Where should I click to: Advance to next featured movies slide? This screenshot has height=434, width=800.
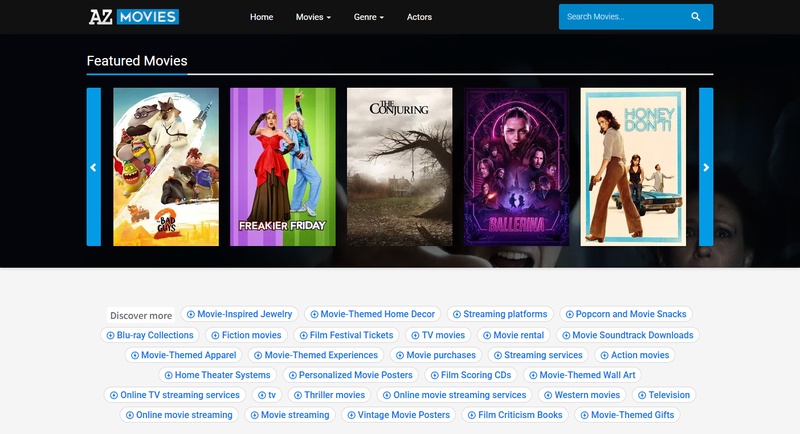point(706,167)
